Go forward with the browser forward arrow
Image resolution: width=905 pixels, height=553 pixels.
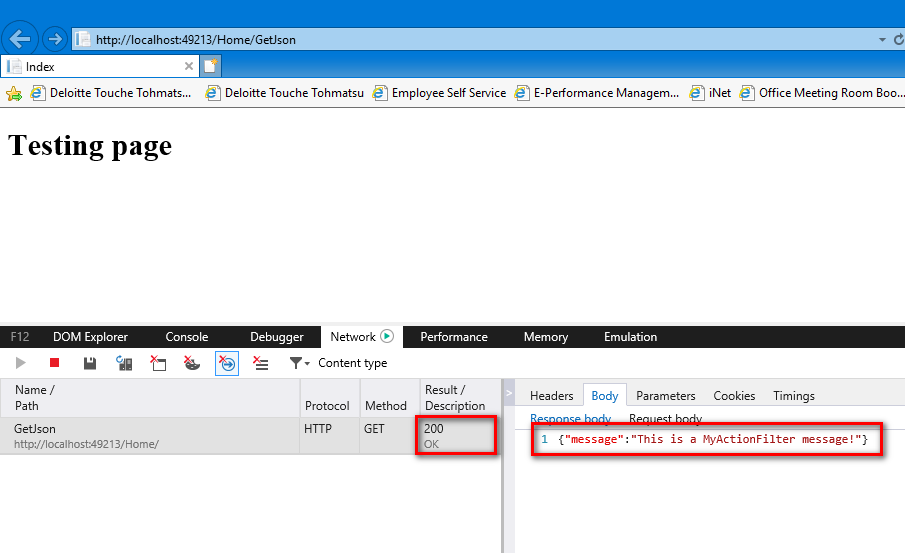[x=55, y=39]
